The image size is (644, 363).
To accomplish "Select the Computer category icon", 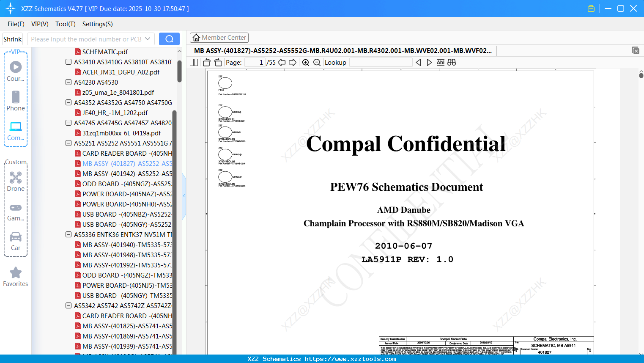I will 16,131.
